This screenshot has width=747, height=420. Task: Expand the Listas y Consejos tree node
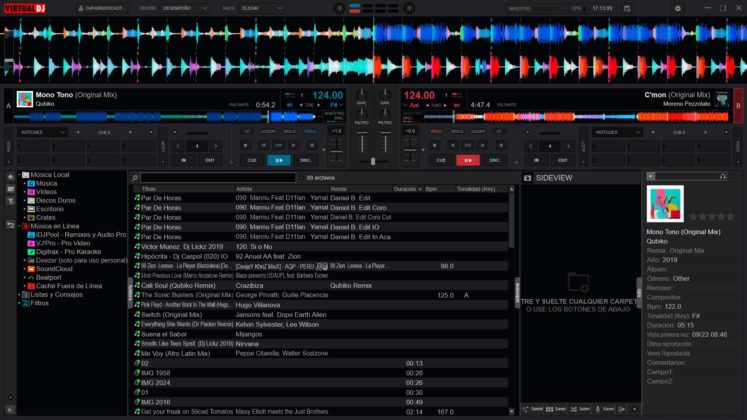click(x=20, y=295)
